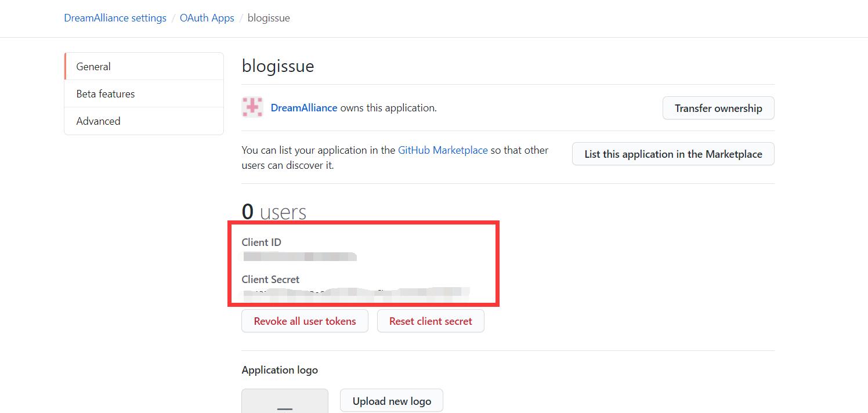Navigate to OAuth Apps breadcrumb link
Viewport: 868px width, 413px height.
pyautogui.click(x=207, y=18)
